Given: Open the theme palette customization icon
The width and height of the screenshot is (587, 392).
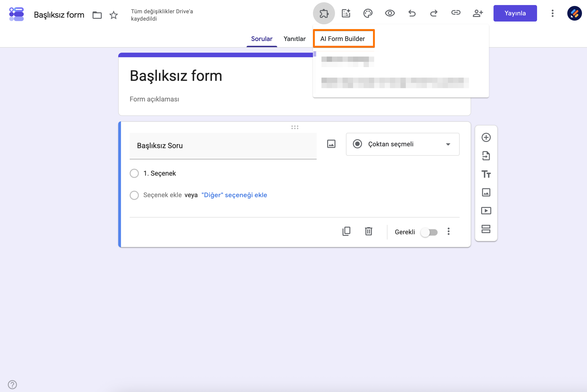Looking at the screenshot, I should coord(368,13).
